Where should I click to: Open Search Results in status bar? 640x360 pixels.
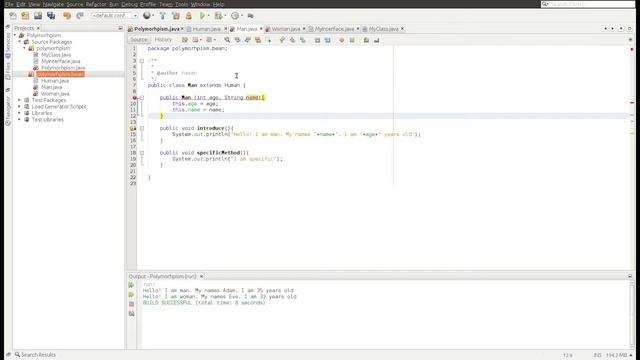click(35, 355)
